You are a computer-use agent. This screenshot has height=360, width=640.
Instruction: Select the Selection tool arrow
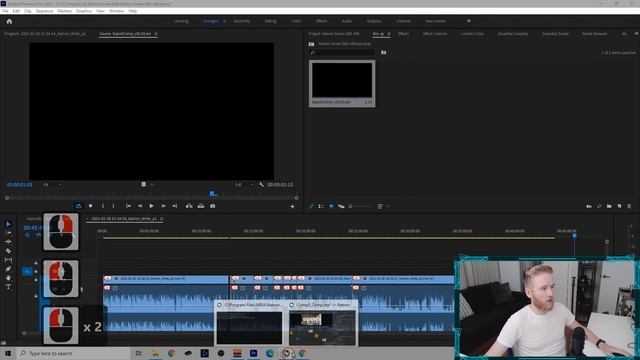point(8,224)
